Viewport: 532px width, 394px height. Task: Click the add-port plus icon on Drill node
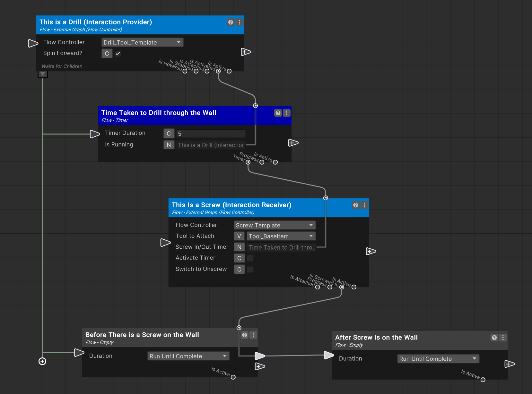click(x=246, y=52)
